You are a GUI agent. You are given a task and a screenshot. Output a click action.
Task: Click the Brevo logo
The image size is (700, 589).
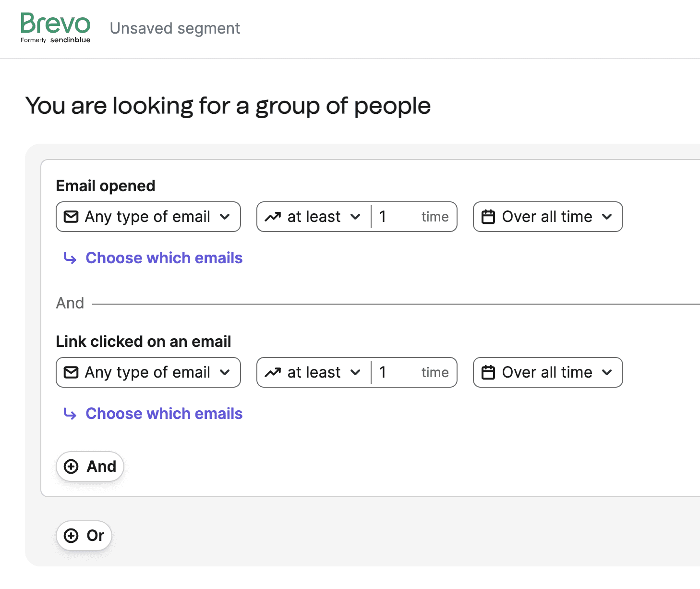[x=55, y=27]
